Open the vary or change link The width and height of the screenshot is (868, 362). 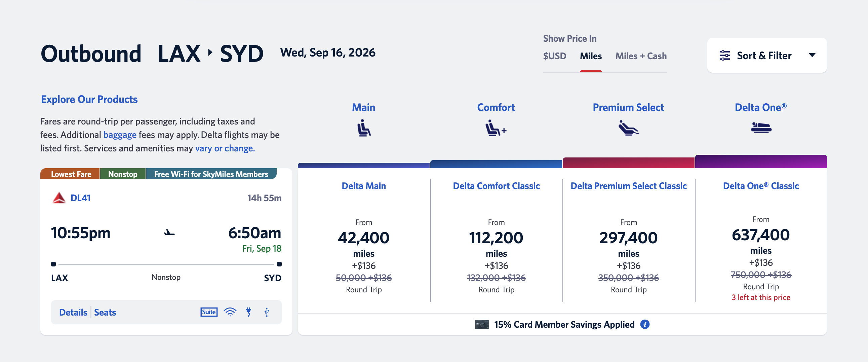tap(225, 148)
